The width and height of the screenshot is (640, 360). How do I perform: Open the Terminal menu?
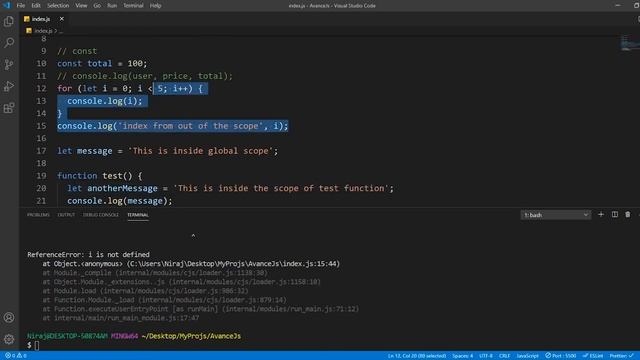point(133,6)
